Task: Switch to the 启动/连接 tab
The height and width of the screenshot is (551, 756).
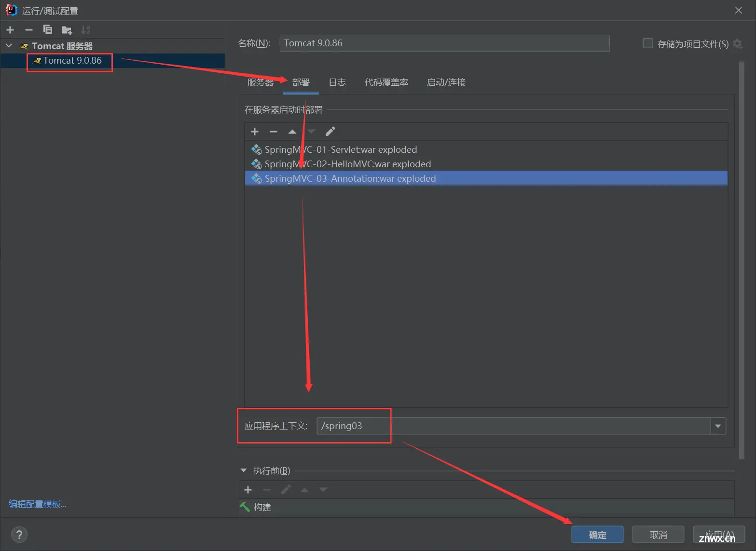Action: (446, 82)
